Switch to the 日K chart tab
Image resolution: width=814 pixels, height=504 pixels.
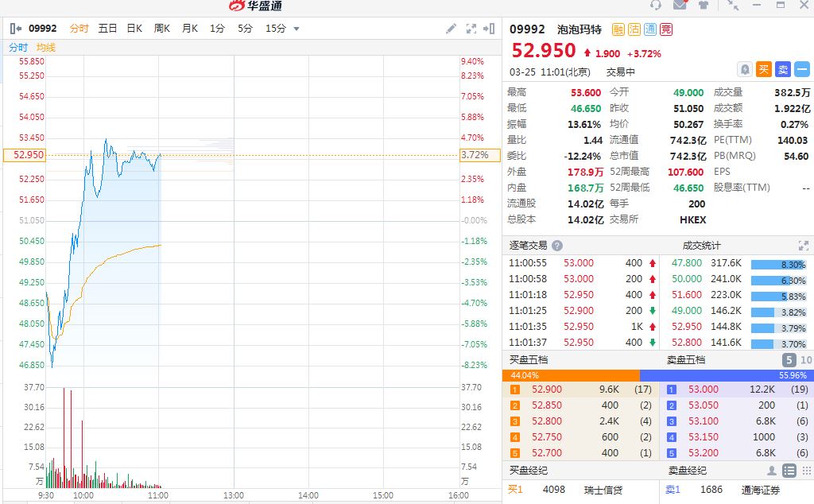point(134,29)
